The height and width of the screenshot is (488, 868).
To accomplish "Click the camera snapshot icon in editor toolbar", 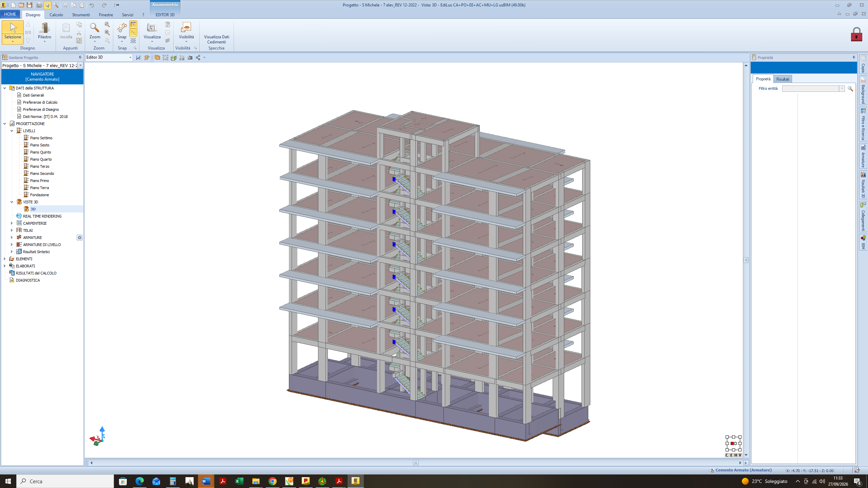I will pos(190,58).
